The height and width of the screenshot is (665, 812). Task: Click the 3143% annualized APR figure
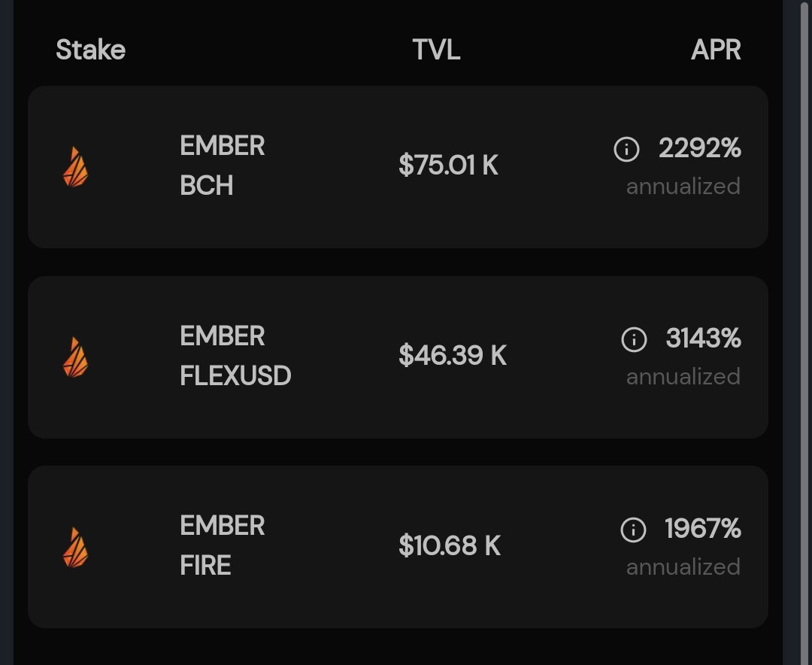[703, 339]
